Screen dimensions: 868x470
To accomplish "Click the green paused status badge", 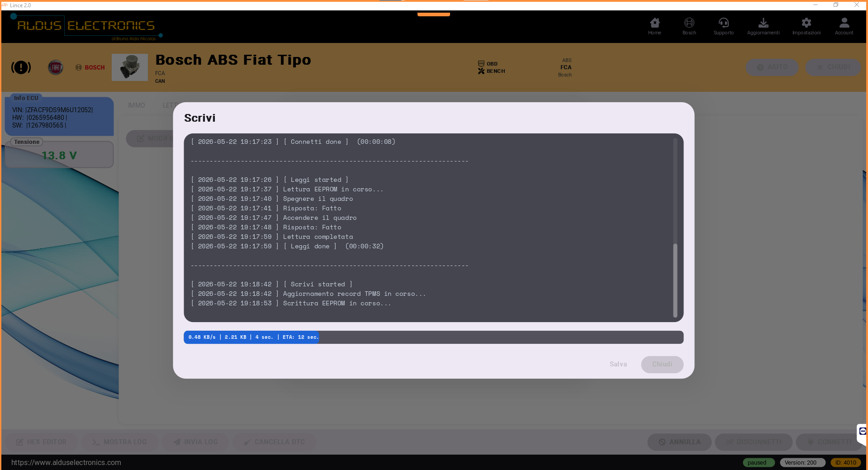I will (x=759, y=462).
